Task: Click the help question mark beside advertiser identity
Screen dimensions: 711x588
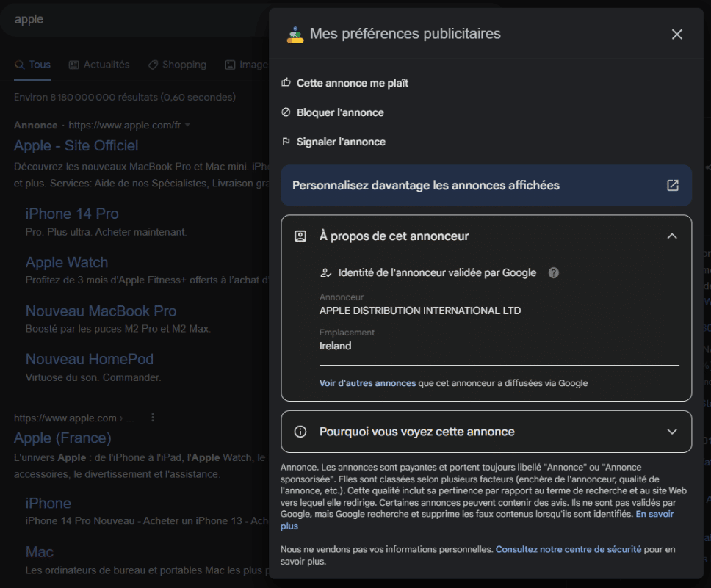Action: 553,272
